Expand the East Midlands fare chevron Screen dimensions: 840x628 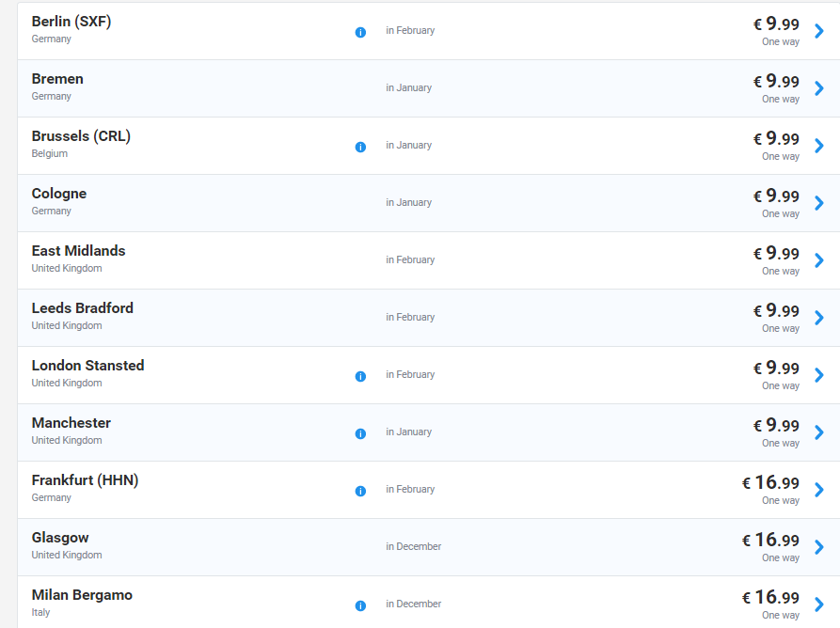click(x=818, y=260)
